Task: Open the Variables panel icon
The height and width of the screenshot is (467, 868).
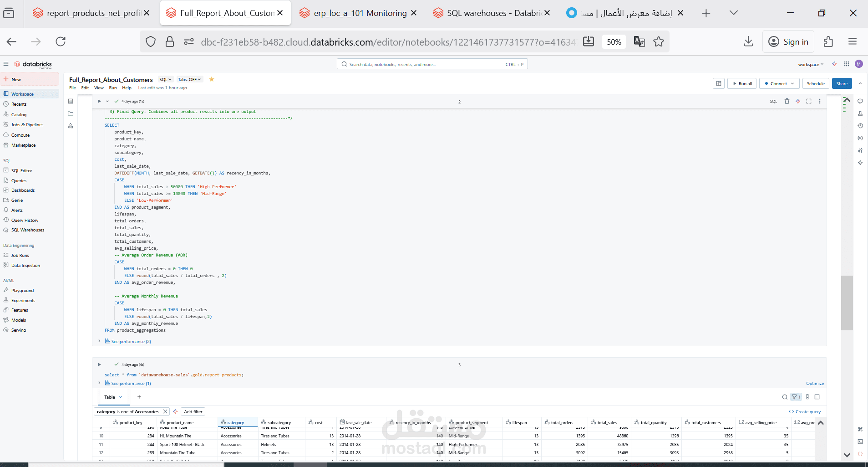Action: tap(860, 138)
